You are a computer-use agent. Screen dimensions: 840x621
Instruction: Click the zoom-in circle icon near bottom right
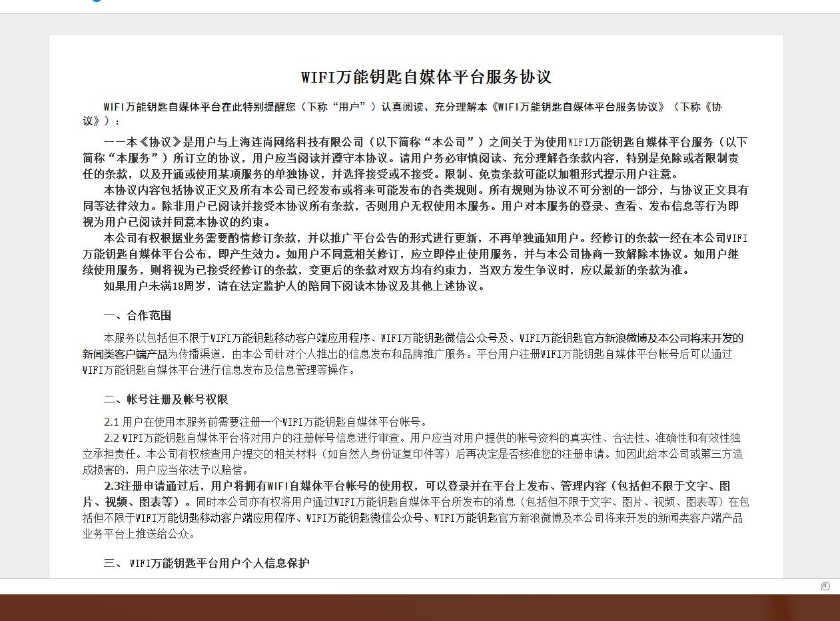click(x=825, y=586)
